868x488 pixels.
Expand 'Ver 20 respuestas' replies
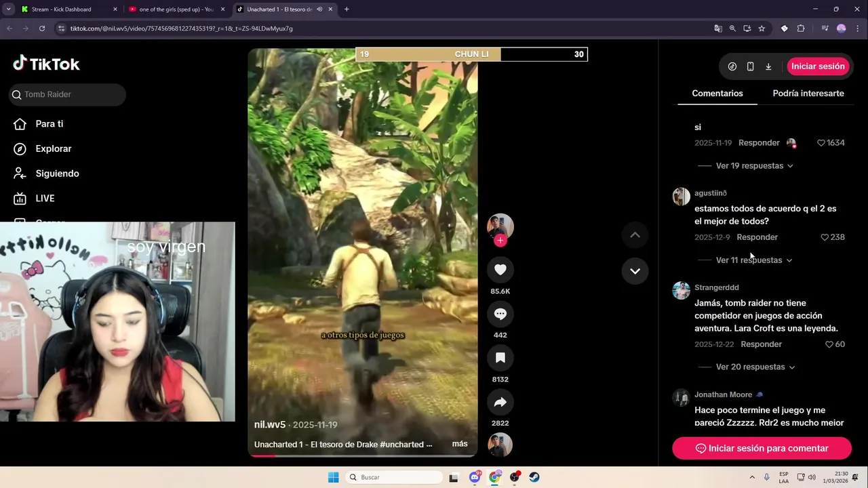point(755,367)
